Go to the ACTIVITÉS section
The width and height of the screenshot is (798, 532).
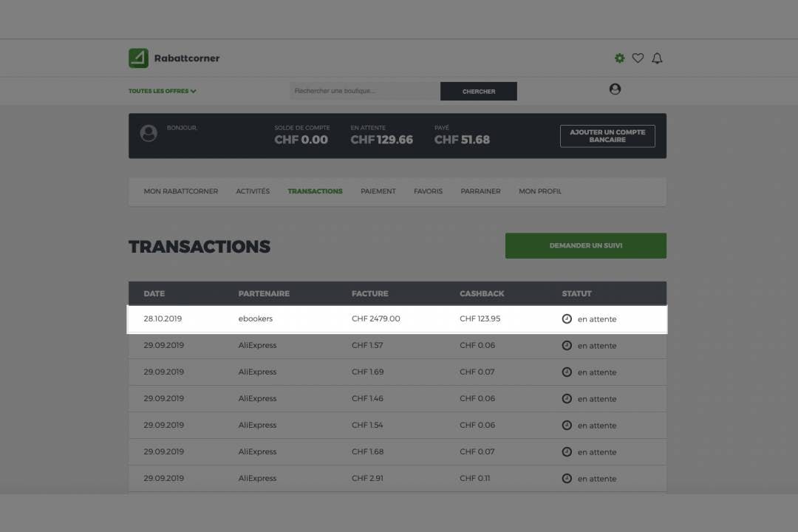pyautogui.click(x=253, y=191)
